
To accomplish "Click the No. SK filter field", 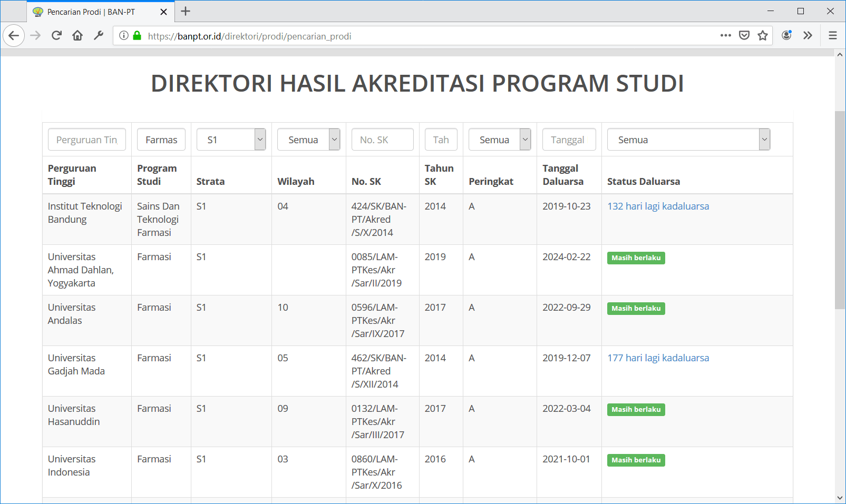I will [383, 140].
